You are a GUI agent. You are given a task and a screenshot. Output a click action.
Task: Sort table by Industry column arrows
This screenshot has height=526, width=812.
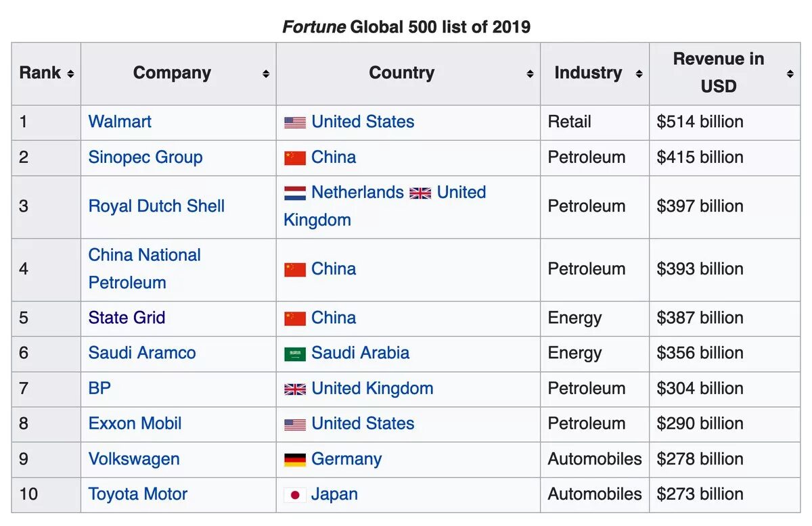coord(639,74)
